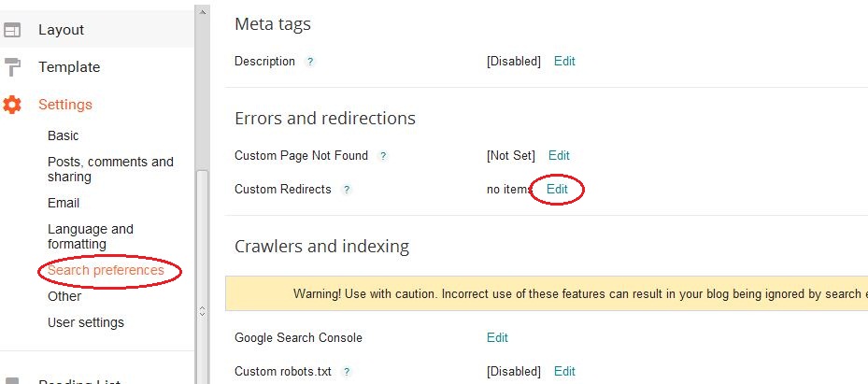
Task: Click the sidebar collapse handle arrows
Action: tap(202, 311)
